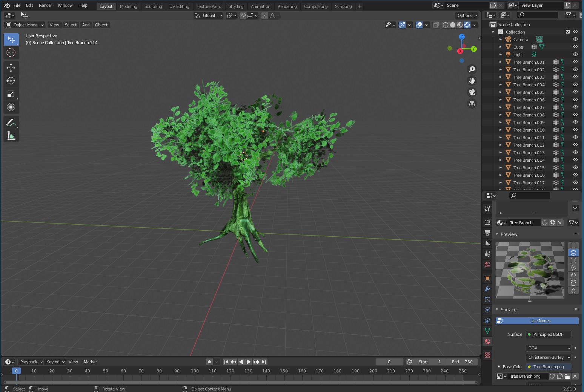Click the viewport zoom magnifier icon
Screen dimensions: 584x392
click(x=472, y=69)
